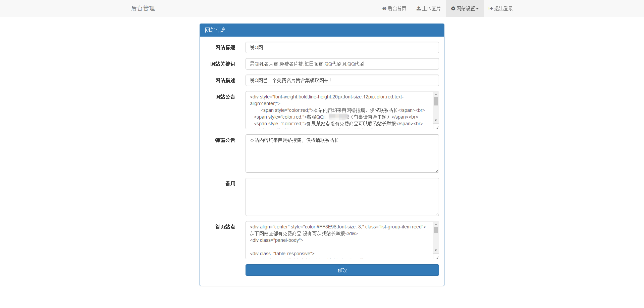Click the 后台管理 brand link

(143, 8)
